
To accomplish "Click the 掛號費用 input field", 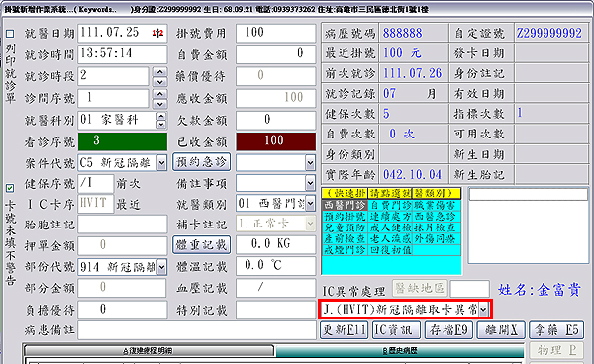I will (275, 33).
